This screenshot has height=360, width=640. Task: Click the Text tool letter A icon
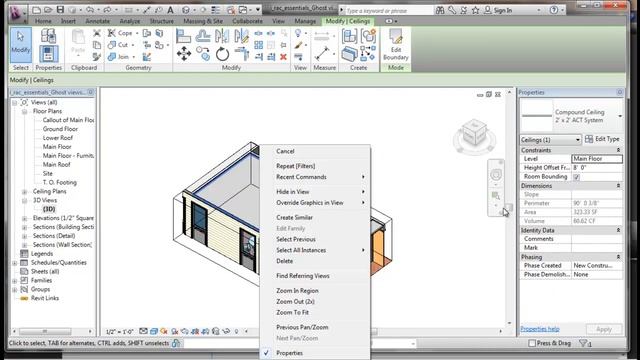[171, 9]
